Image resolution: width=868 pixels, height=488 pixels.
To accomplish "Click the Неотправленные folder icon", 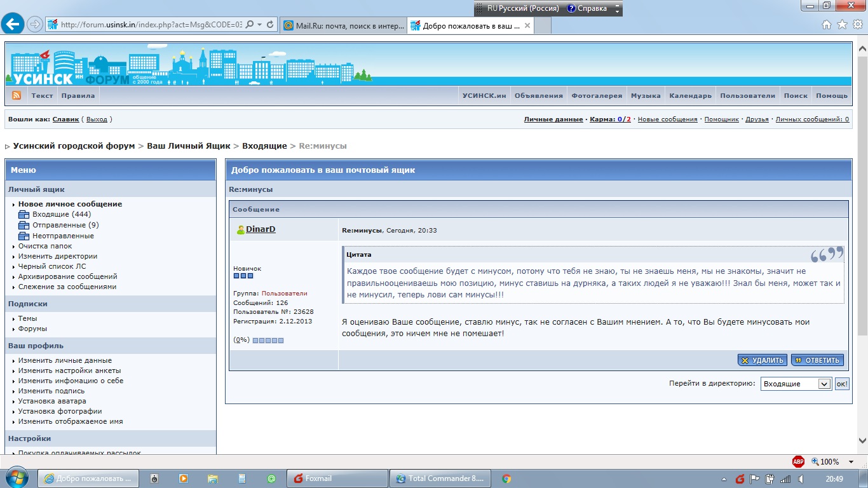I will [x=24, y=236].
